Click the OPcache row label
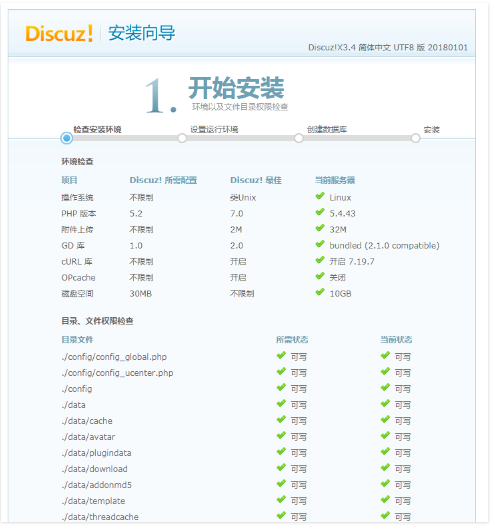This screenshot has height=531, width=498. [x=78, y=278]
